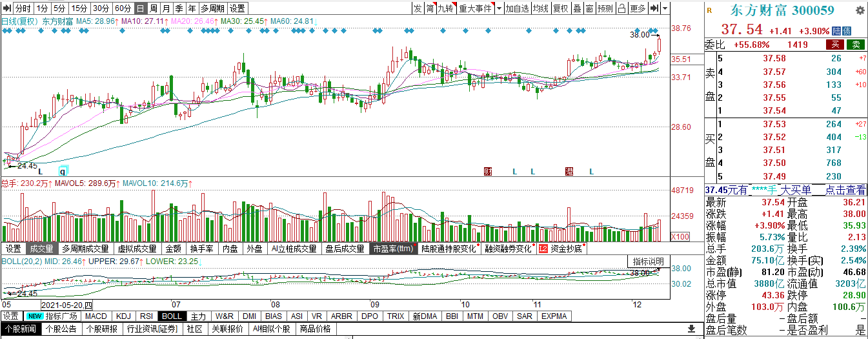Toggle the 叠 overlay mode
Image resolution: width=868 pixels, height=339 pixels.
578,8
